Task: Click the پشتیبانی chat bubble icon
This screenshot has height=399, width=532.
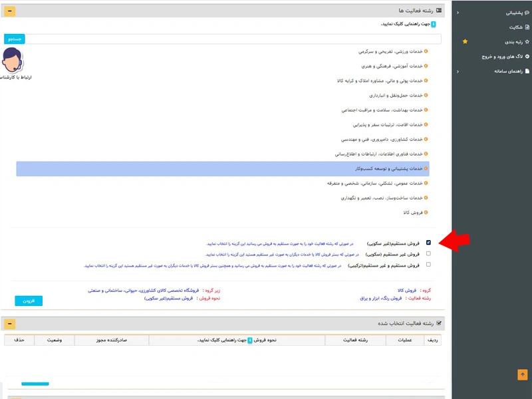Action: click(x=527, y=13)
